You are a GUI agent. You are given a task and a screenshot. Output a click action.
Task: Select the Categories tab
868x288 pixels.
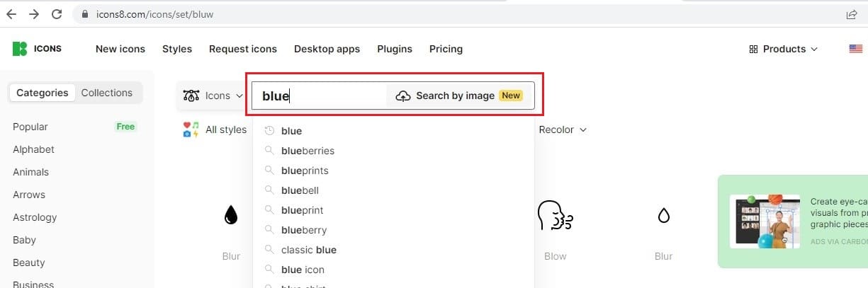pos(43,93)
